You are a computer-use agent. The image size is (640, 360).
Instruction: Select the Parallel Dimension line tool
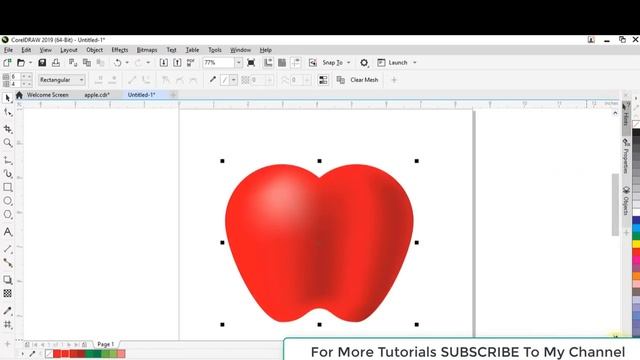[7, 249]
